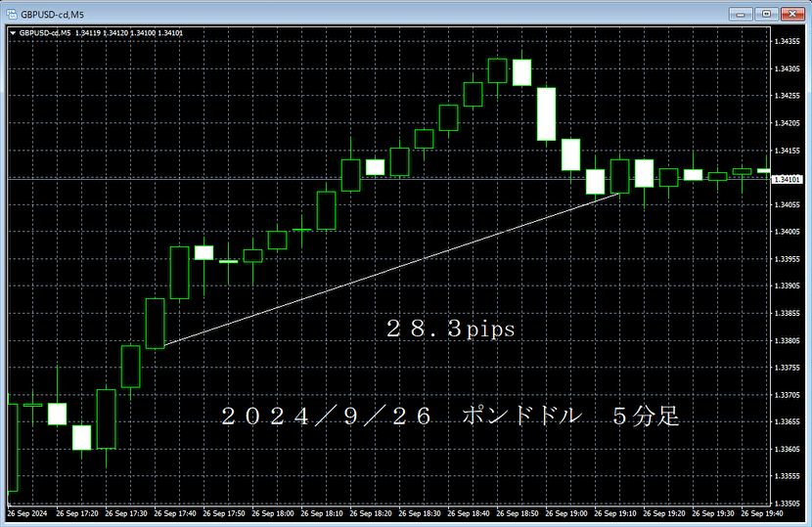Expand the triangle beside GBPUSD-cd,M5 label
Viewport: 812px width, 527px height.
(13, 33)
